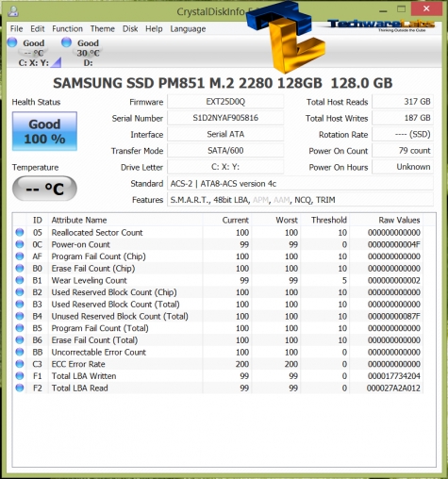Click the Total Host Reads 317 GB field
Image resolution: width=448 pixels, height=479 pixels.
tap(403, 102)
